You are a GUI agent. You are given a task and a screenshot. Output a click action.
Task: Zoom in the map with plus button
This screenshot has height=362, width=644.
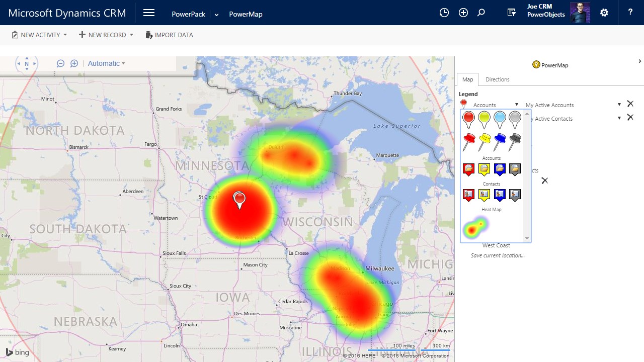tap(74, 63)
